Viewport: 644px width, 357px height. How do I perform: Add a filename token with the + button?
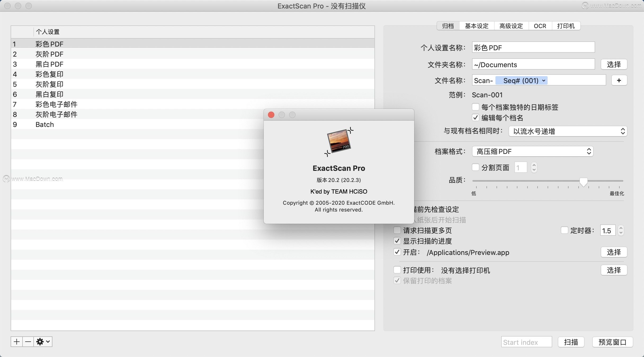[619, 80]
